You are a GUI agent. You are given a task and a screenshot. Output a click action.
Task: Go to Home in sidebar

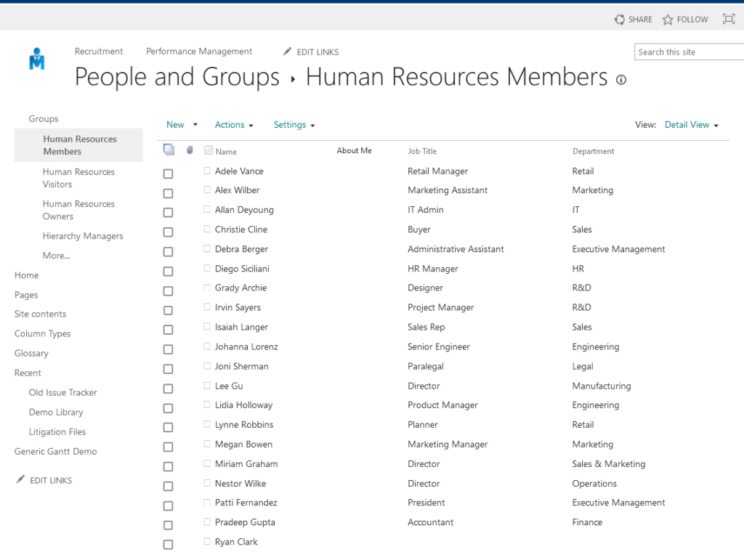tap(27, 275)
